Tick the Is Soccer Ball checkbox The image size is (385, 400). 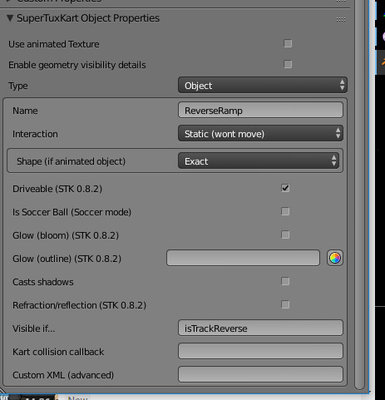[x=285, y=212]
